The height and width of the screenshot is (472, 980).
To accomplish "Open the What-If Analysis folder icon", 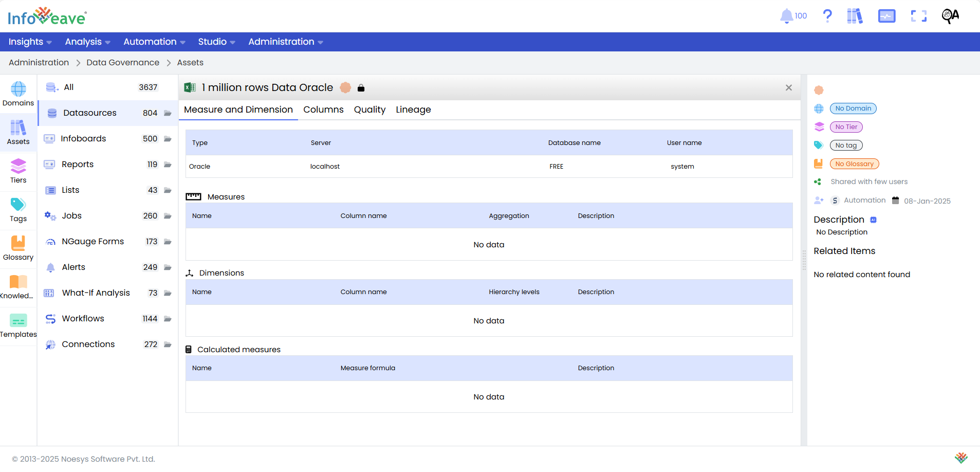I will (168, 293).
